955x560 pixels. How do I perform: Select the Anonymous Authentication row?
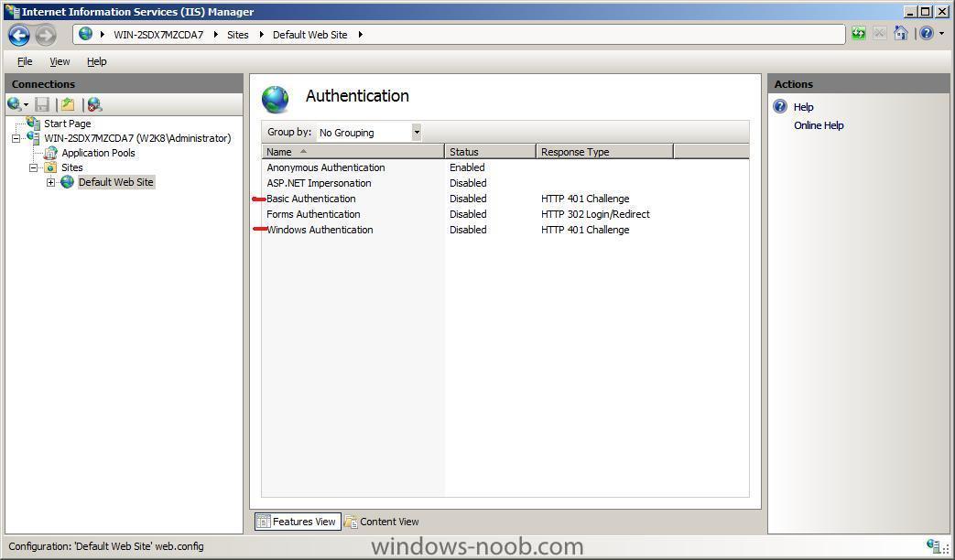pos(505,167)
